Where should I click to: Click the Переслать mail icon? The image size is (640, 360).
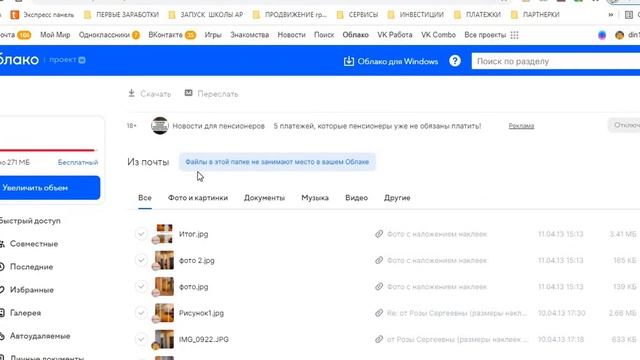[x=188, y=93]
